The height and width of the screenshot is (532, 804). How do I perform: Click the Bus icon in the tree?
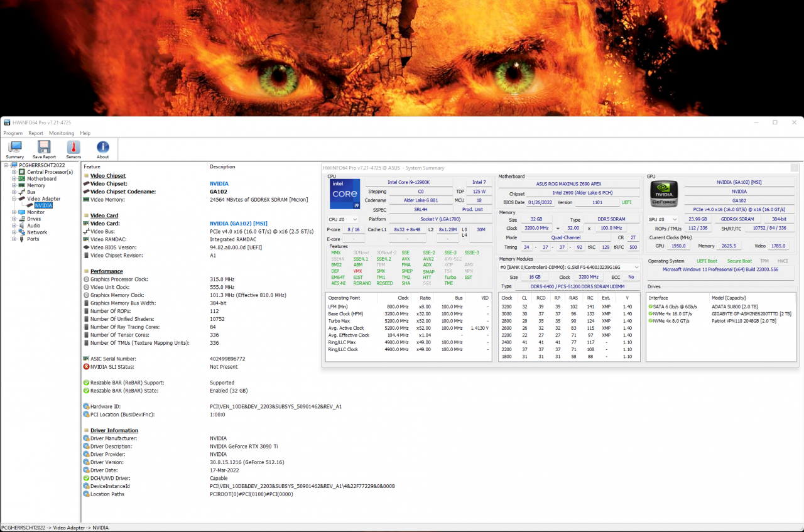(22, 192)
